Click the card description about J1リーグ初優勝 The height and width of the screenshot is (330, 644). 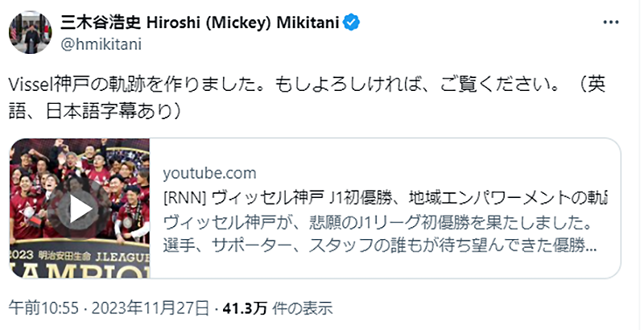(377, 221)
